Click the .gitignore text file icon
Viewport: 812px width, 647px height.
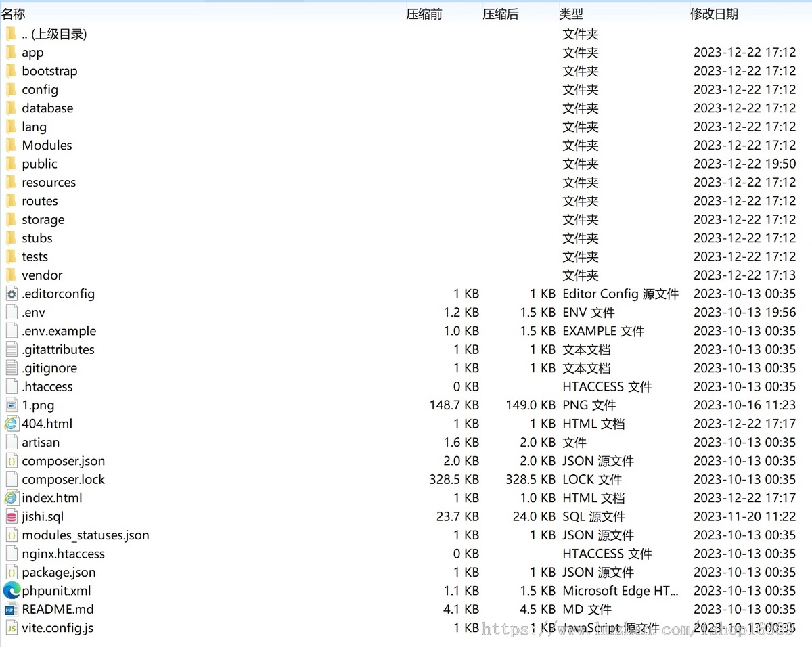12,368
